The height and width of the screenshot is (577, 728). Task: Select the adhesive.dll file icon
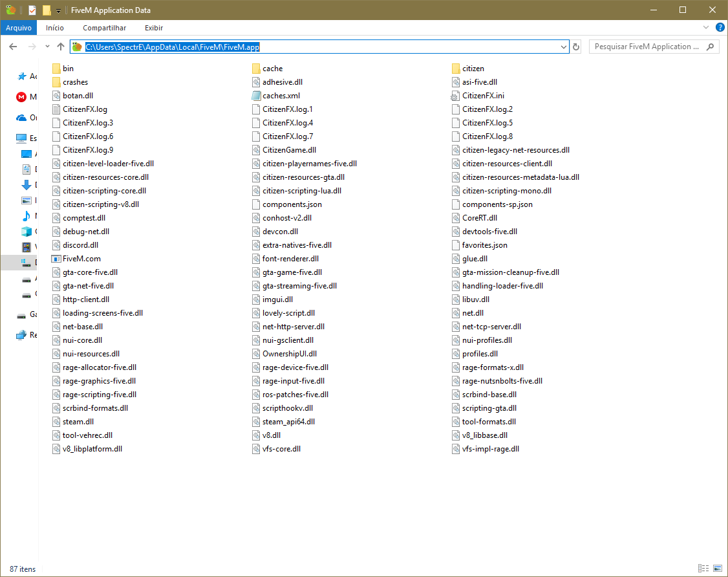pyautogui.click(x=256, y=82)
